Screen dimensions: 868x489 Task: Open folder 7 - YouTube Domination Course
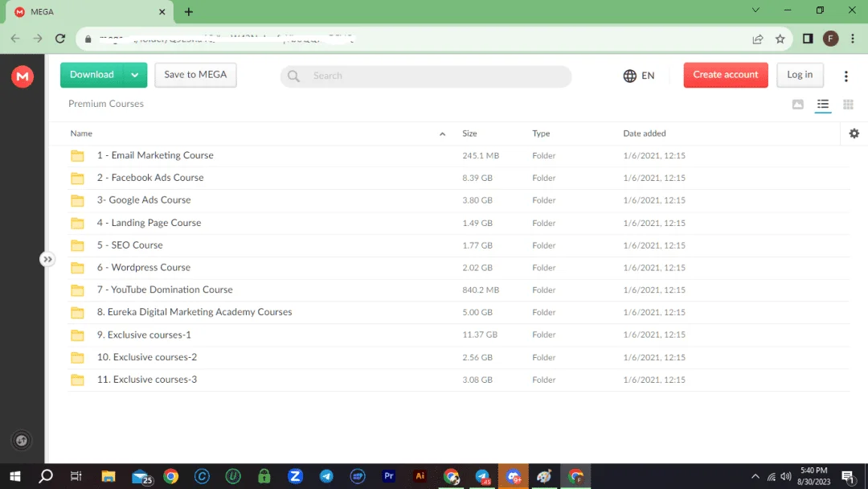click(x=165, y=290)
